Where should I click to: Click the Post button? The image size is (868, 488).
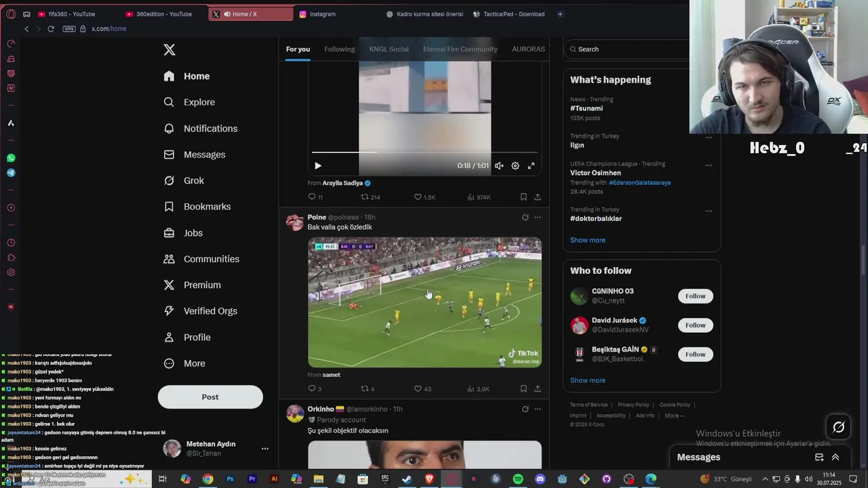pos(210,397)
